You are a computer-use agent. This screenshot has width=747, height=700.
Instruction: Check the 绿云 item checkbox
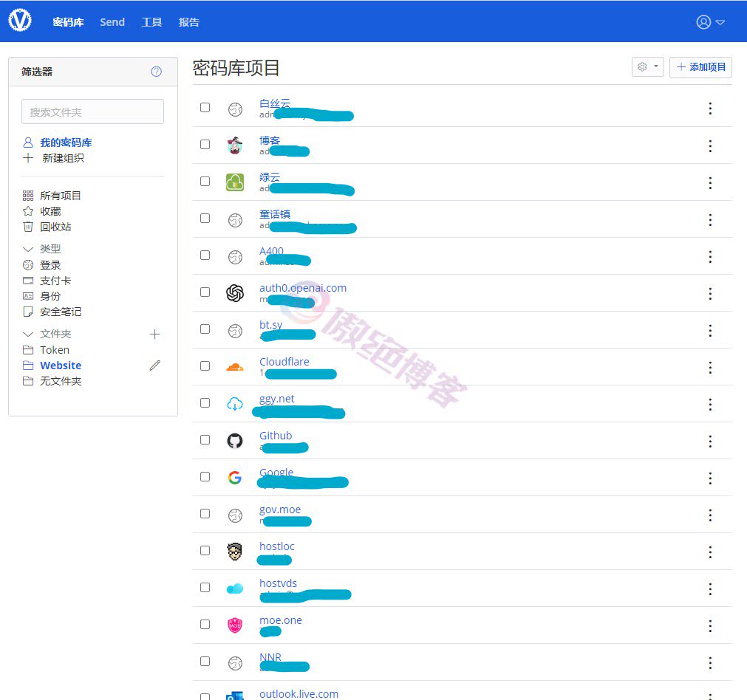click(205, 181)
